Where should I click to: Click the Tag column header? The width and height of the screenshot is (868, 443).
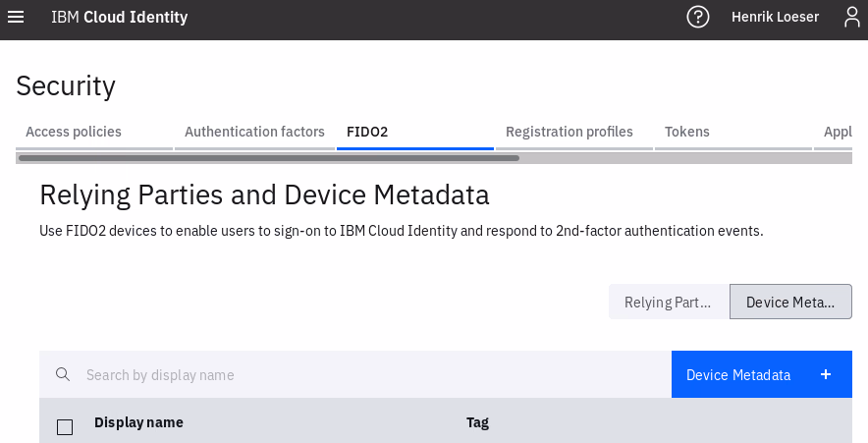tap(477, 422)
